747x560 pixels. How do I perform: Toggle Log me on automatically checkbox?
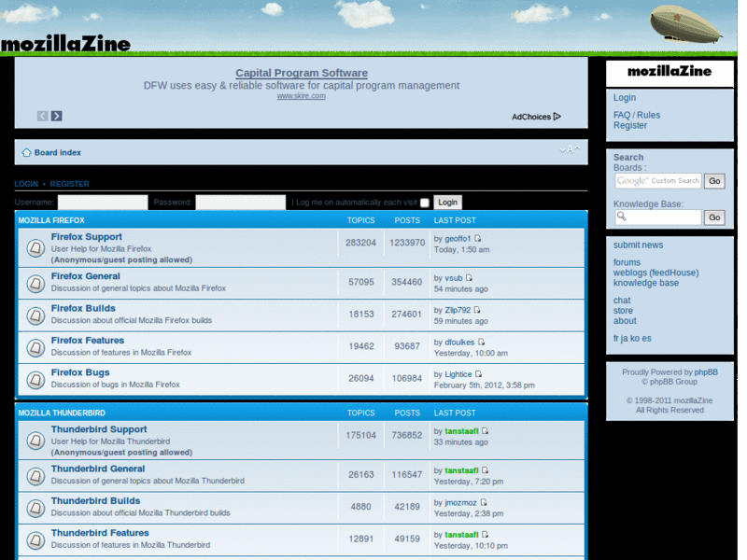pos(425,203)
